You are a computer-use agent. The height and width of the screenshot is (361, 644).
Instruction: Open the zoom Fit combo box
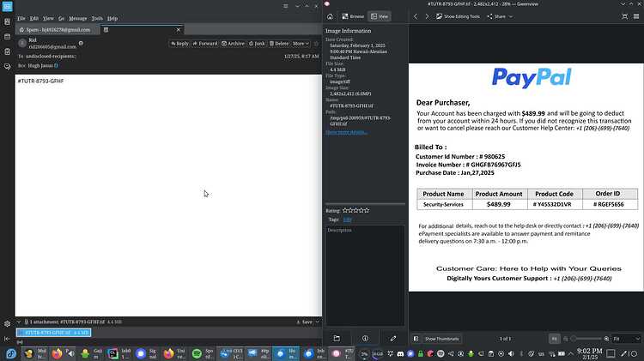626,339
